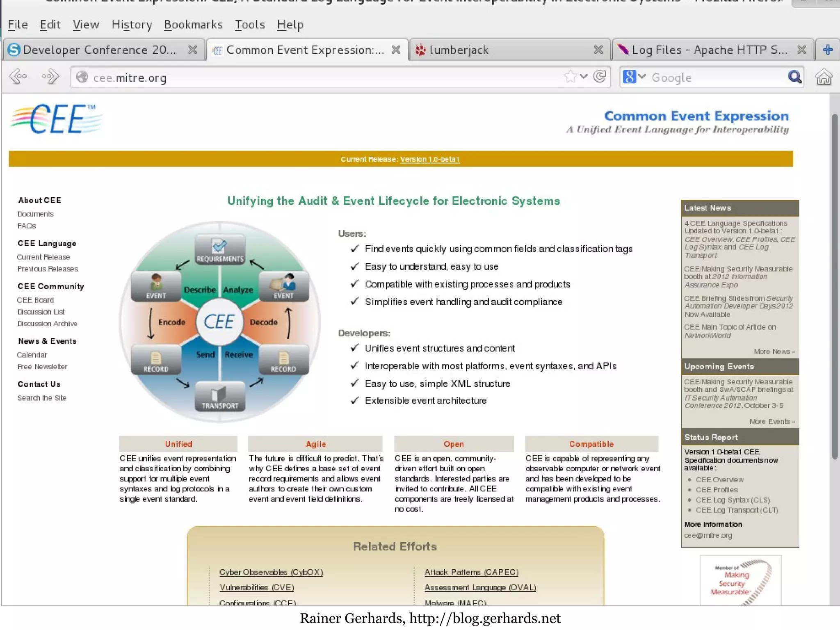Expand the bookmark star dropdown arrow
This screenshot has height=630, width=840.
[584, 77]
